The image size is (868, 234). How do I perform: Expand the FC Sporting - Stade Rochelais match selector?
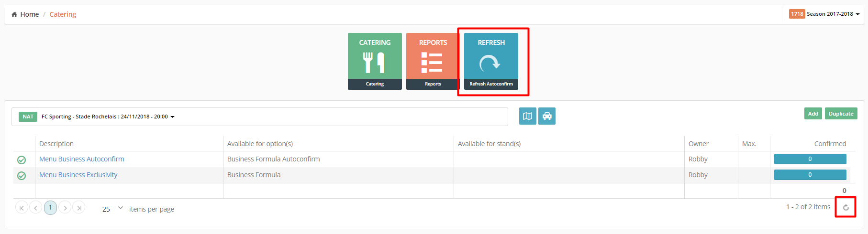tap(260, 117)
